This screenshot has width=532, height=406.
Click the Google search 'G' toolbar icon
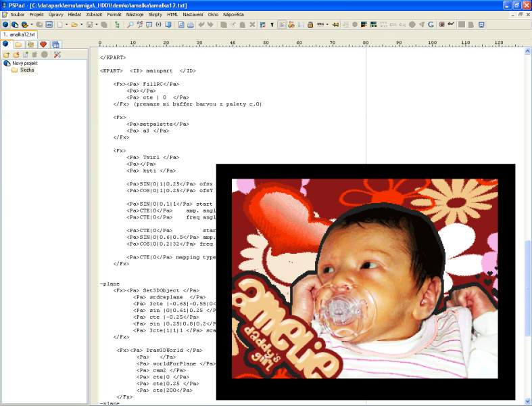[430, 24]
